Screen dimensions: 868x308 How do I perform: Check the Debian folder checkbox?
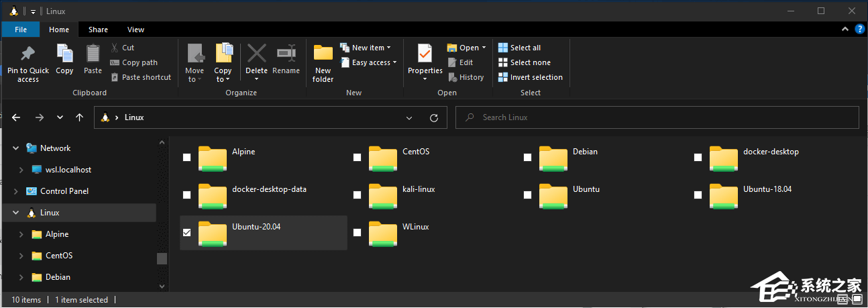pos(527,158)
